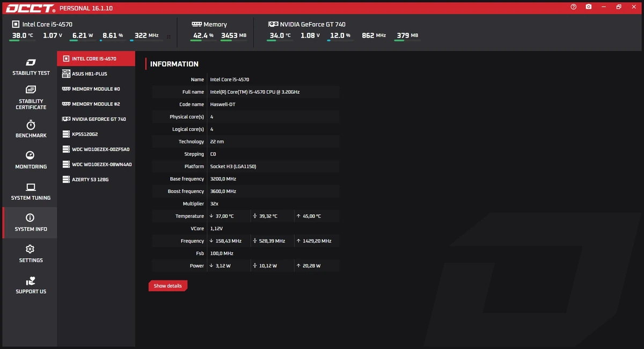
Task: Select the AZERTY S3 128G drive
Action: coord(96,179)
